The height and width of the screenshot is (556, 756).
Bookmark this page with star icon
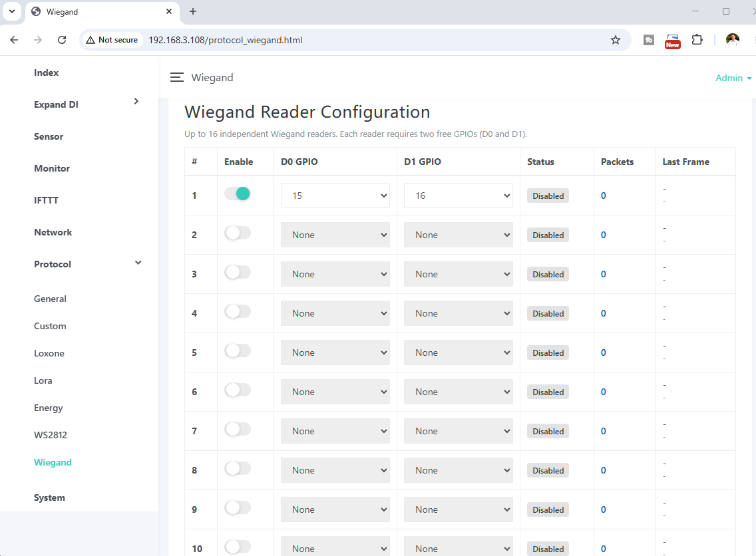615,40
